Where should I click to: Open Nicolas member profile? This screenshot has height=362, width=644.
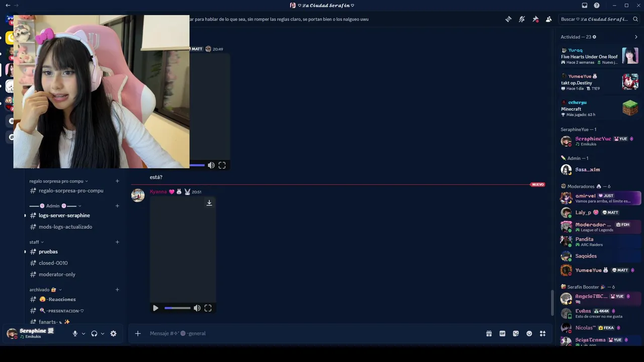tap(600, 328)
